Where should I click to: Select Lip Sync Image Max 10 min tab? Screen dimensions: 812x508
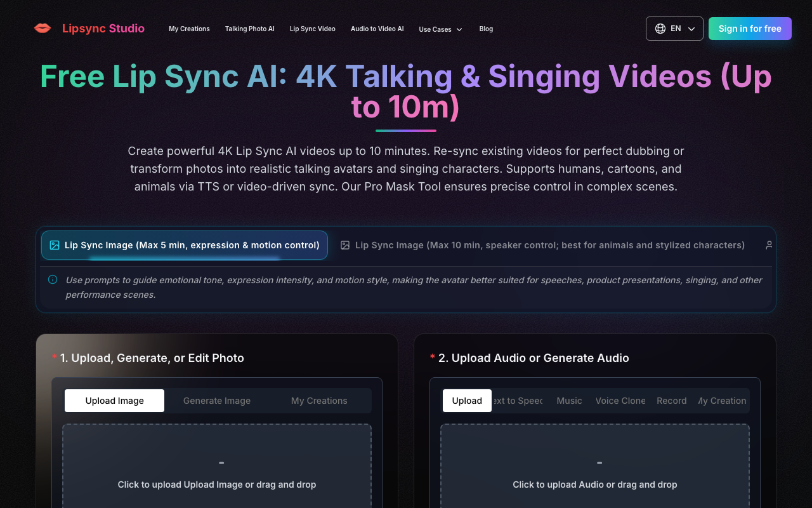542,245
